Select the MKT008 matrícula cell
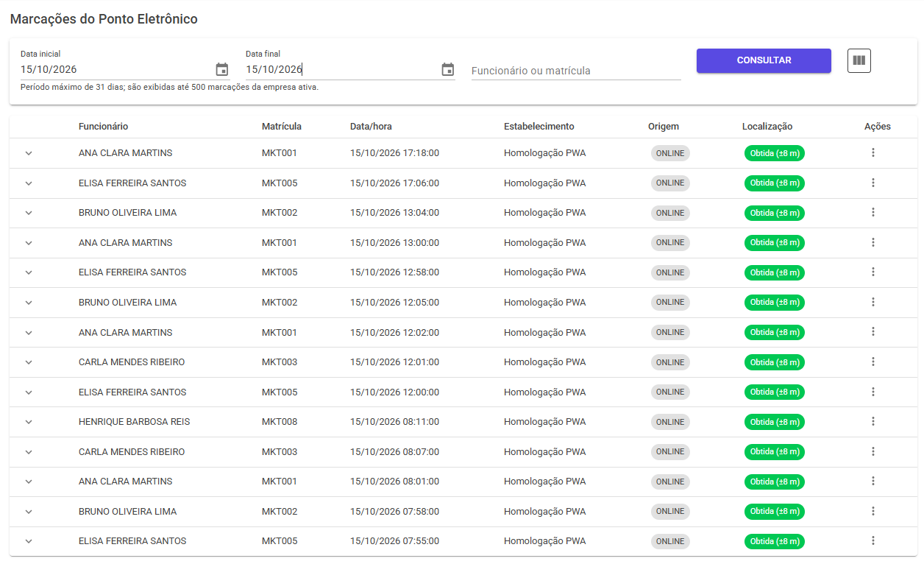 click(280, 422)
